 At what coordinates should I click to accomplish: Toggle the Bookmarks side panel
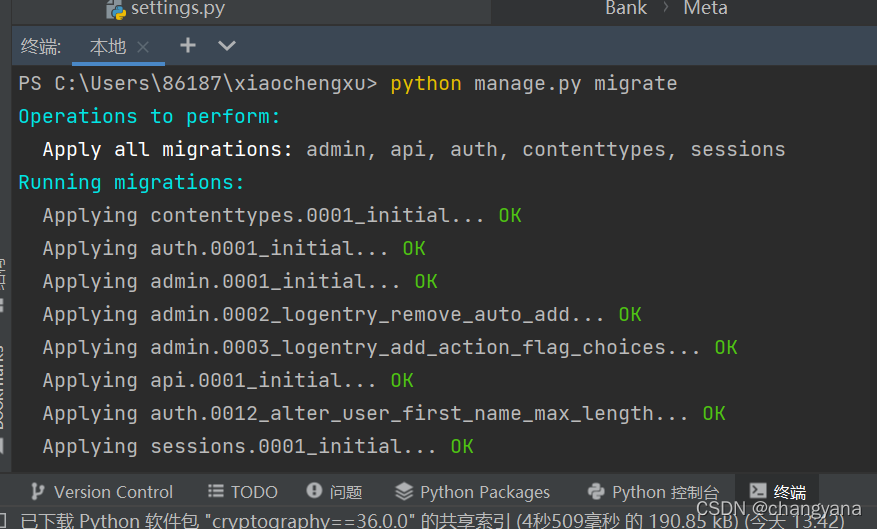[x=2, y=391]
